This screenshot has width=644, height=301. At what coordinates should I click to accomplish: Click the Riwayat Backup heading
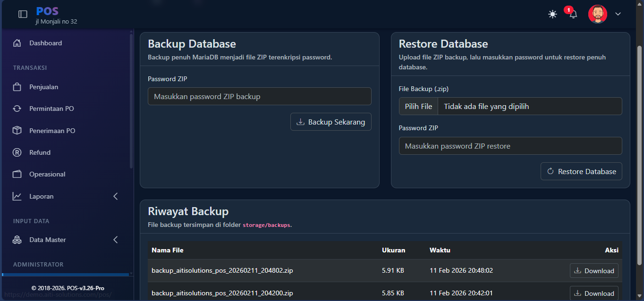click(x=188, y=211)
